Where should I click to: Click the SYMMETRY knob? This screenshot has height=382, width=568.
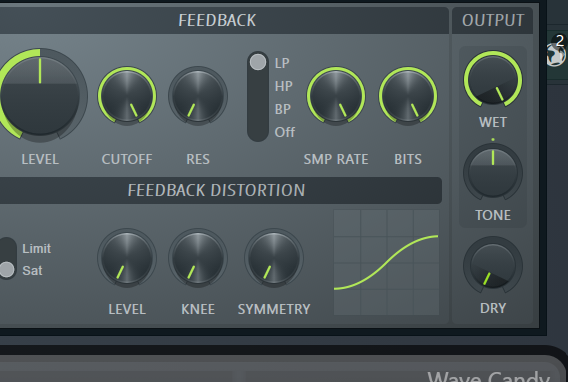(274, 258)
